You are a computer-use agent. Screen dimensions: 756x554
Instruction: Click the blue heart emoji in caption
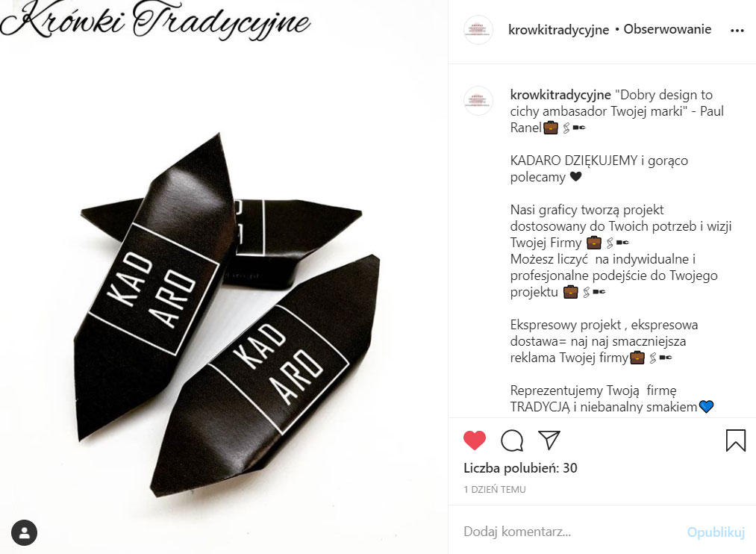(706, 406)
